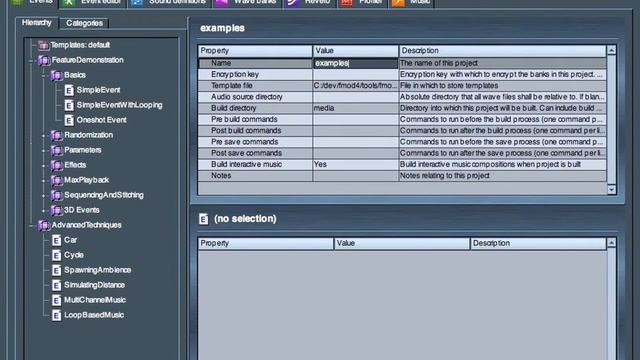Image resolution: width=640 pixels, height=360 pixels.
Task: Click the Property column header in the no-selection table
Action: [266, 244]
